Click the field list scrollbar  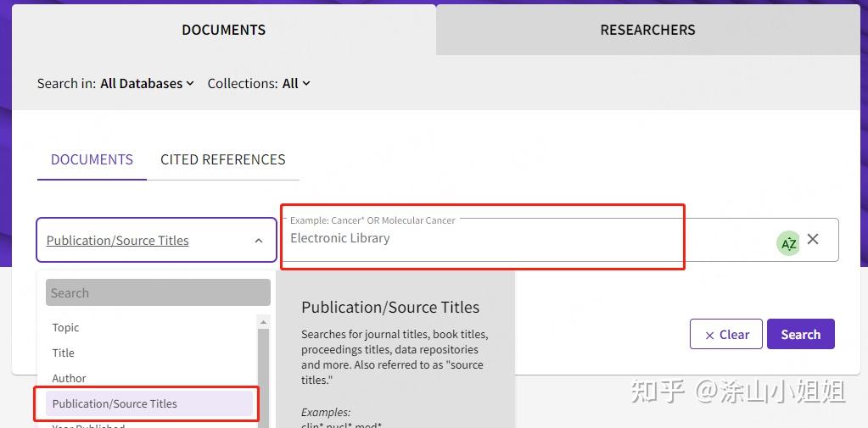pos(263,373)
